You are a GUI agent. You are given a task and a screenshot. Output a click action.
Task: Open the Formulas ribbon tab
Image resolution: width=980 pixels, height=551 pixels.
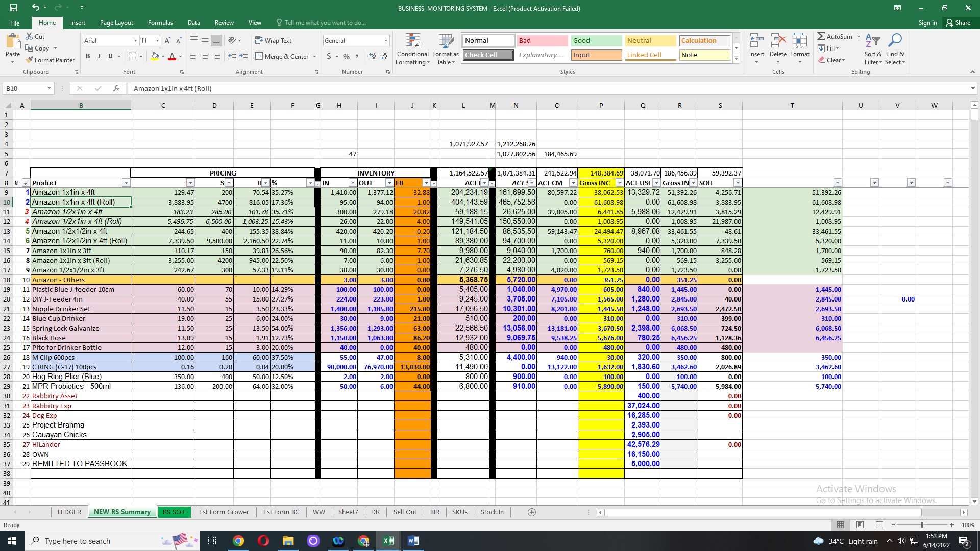tap(160, 23)
